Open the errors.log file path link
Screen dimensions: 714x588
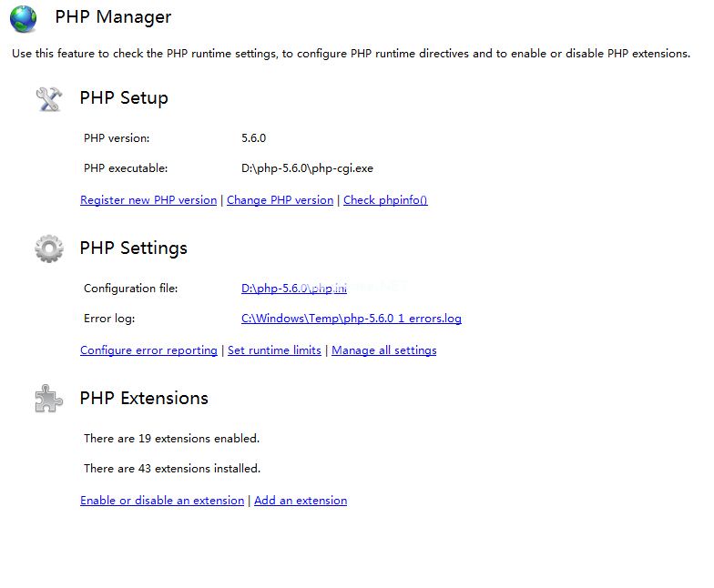tap(351, 319)
